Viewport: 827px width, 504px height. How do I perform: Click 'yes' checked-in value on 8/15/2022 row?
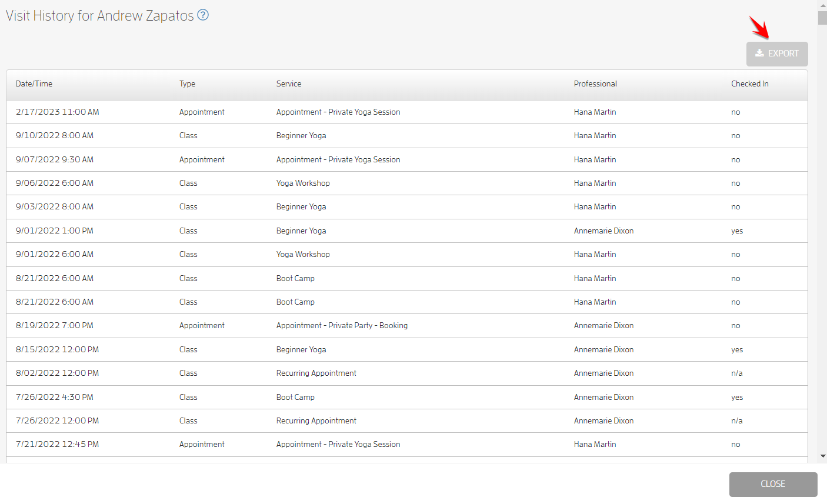click(x=737, y=349)
